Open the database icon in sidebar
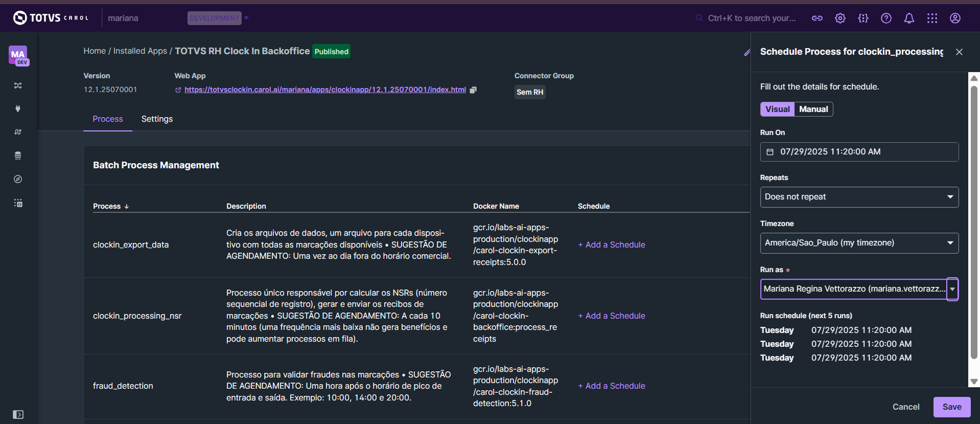Viewport: 980px width, 424px height. point(18,155)
